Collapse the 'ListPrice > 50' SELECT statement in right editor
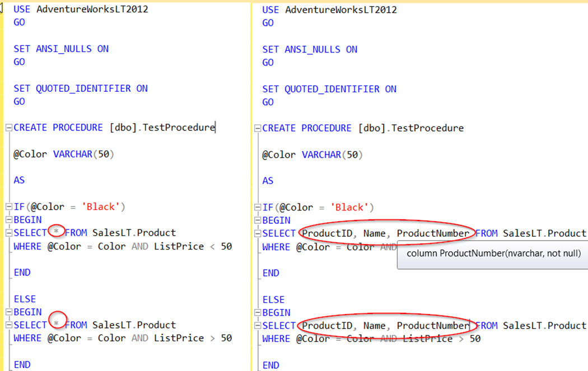Viewport: 588px width, 371px height. point(258,326)
